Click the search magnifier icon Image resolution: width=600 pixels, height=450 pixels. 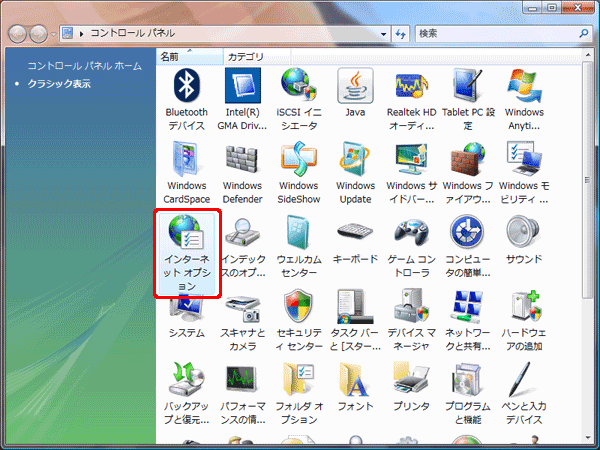point(584,34)
